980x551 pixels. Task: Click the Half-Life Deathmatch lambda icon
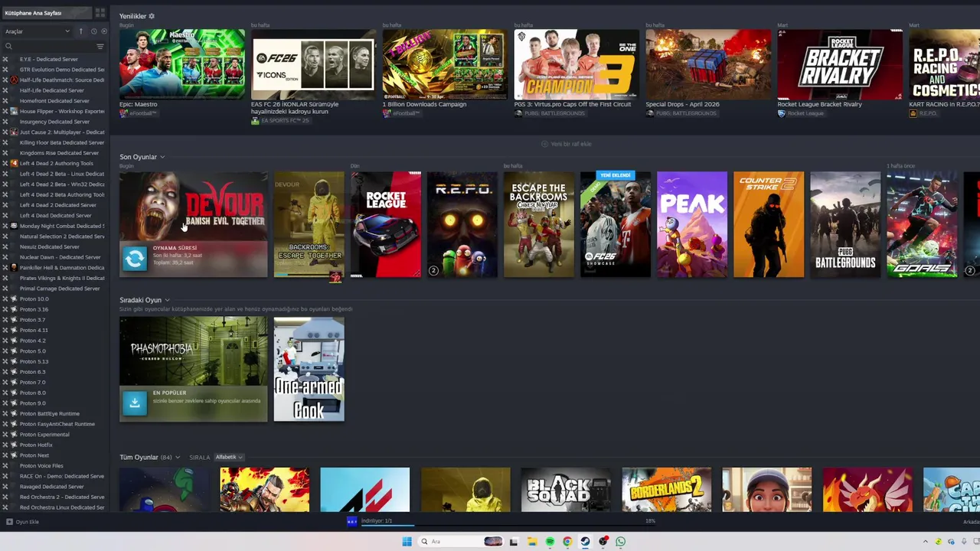[x=14, y=80]
